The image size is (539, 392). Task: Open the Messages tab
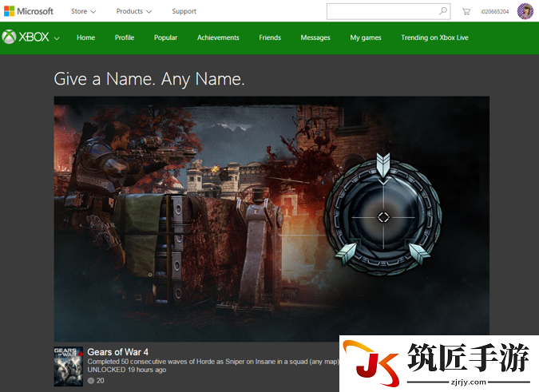point(315,38)
